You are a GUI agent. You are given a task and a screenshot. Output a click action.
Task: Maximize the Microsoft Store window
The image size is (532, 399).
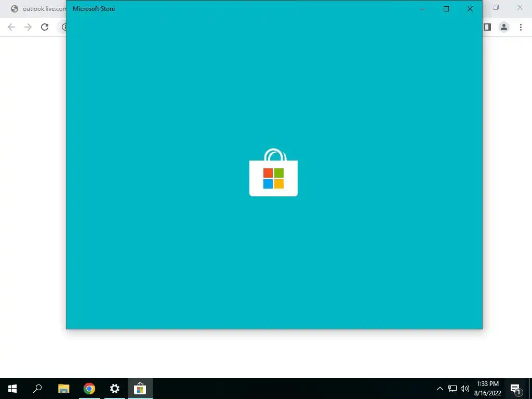point(446,9)
